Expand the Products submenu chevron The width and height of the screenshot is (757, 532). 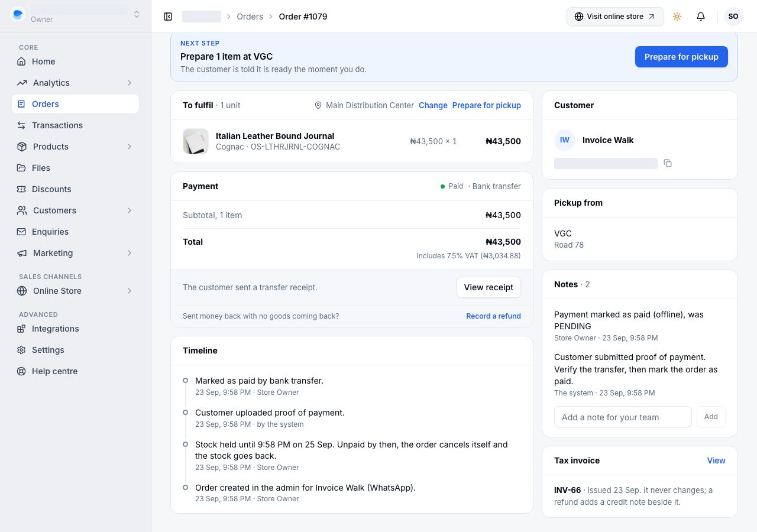(x=130, y=147)
